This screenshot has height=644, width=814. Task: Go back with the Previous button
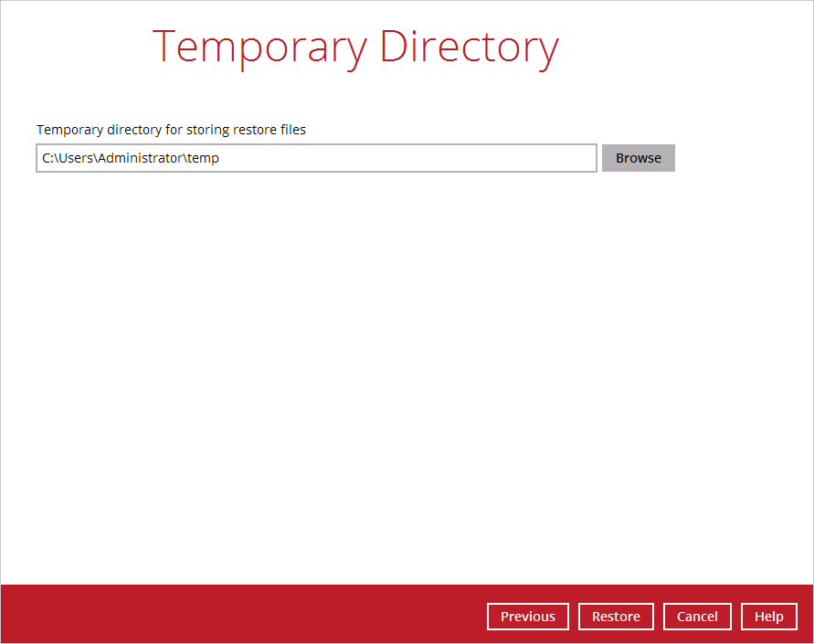[x=527, y=617]
